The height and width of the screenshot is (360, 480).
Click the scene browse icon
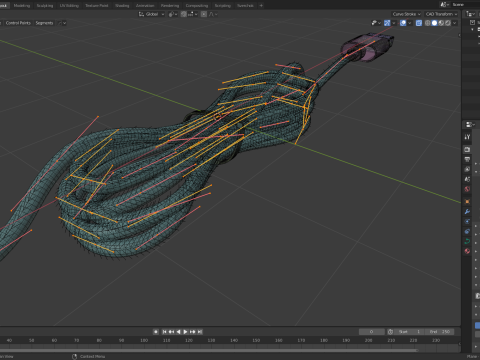(x=444, y=4)
